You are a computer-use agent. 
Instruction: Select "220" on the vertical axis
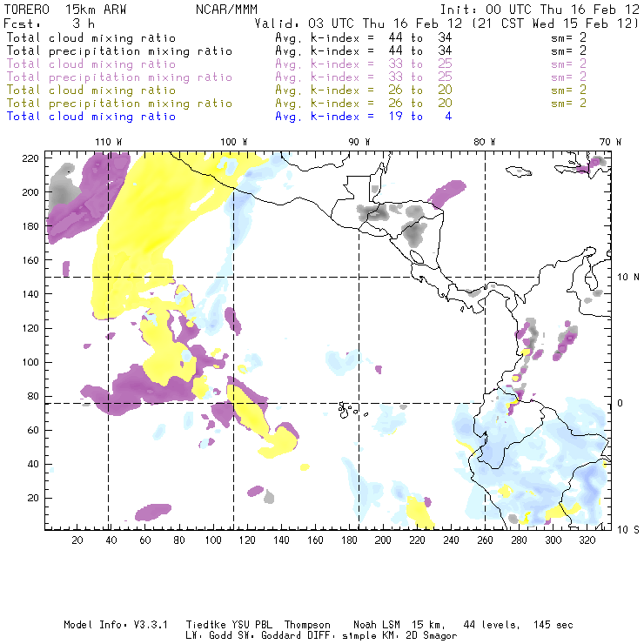pos(30,158)
